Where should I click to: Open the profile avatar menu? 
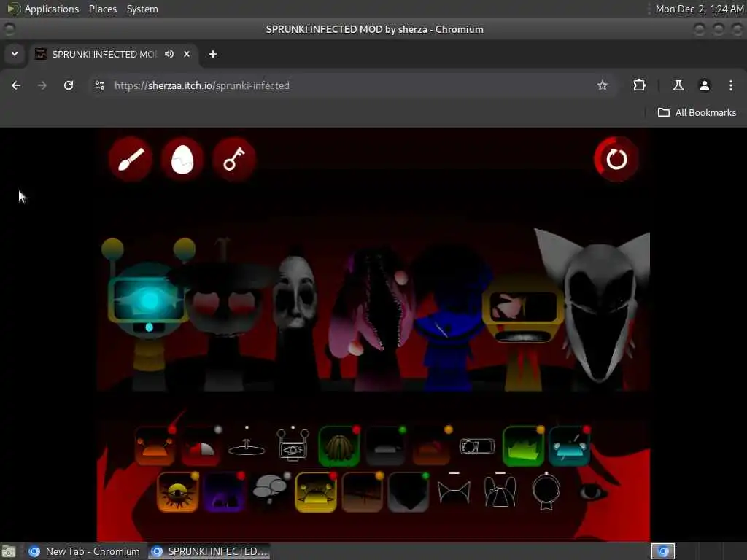click(x=705, y=85)
